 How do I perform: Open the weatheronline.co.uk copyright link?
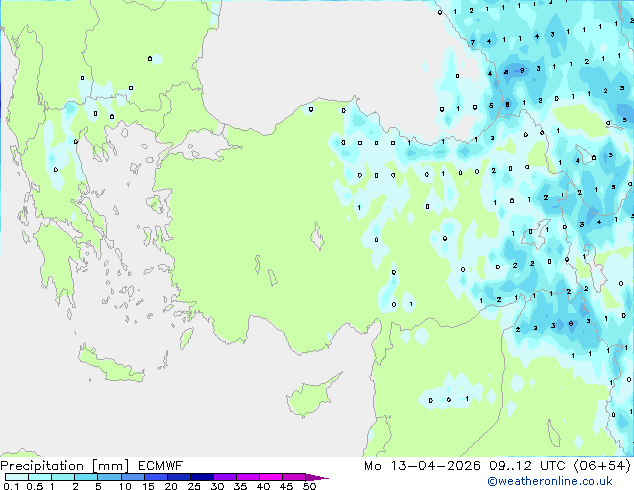coord(550,481)
